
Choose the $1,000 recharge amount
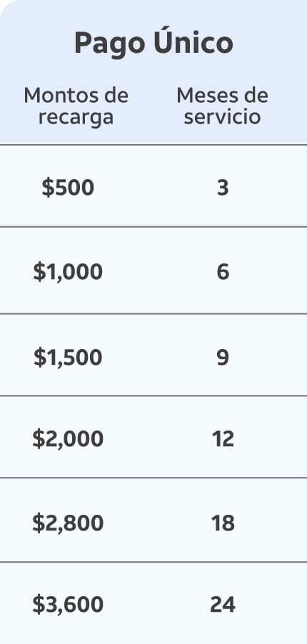click(68, 272)
